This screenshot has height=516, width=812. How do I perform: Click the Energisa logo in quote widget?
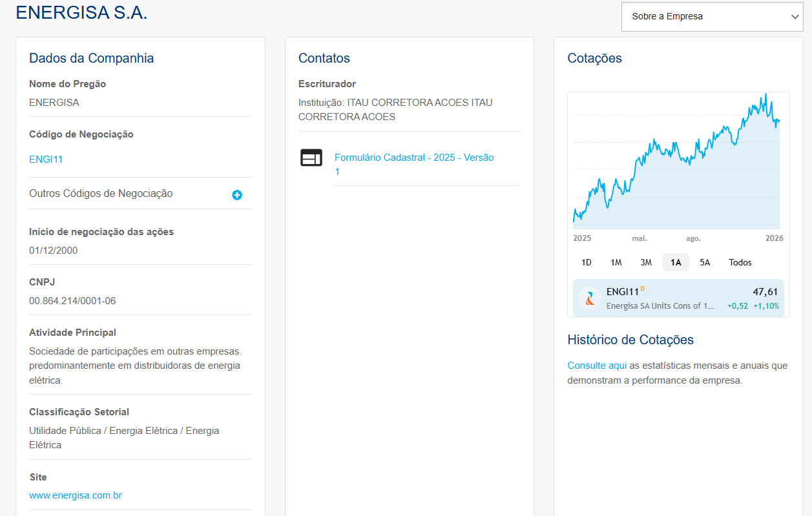(590, 298)
